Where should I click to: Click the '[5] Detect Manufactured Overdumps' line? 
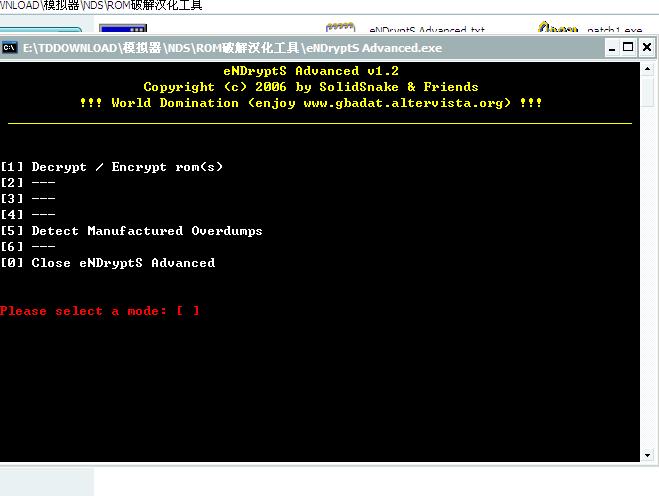click(x=131, y=231)
